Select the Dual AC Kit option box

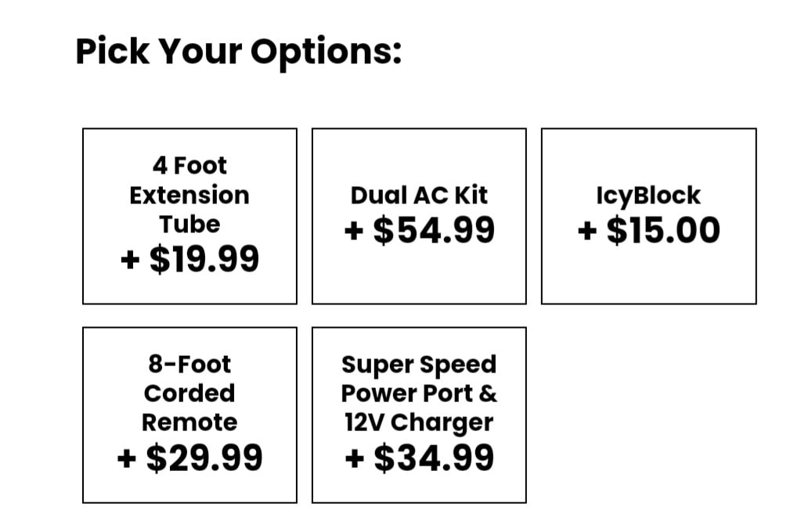(x=419, y=216)
